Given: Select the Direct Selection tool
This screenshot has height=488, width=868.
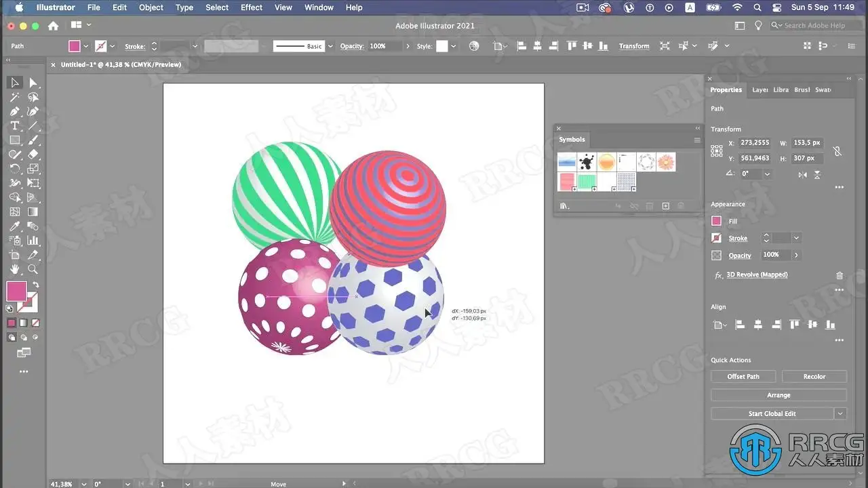Looking at the screenshot, I should 33,83.
